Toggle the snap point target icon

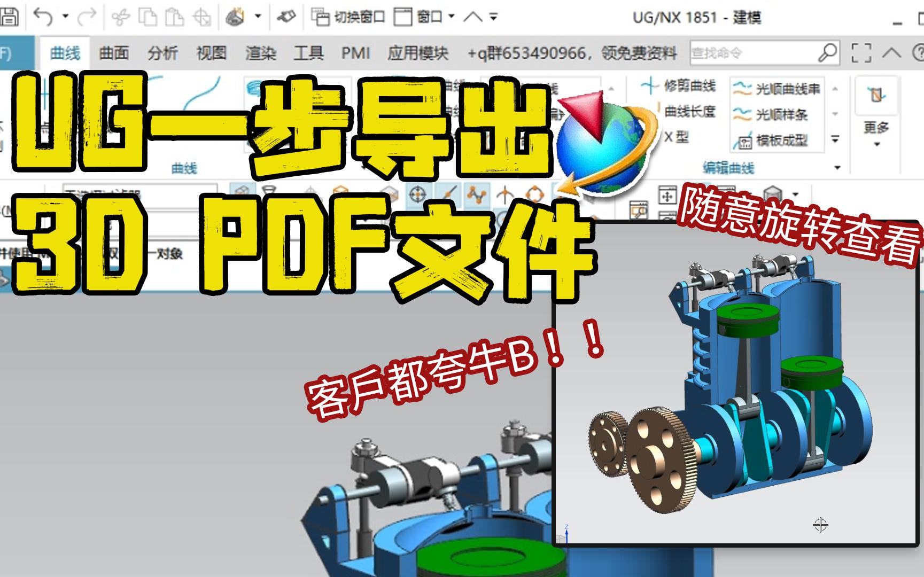point(417,194)
